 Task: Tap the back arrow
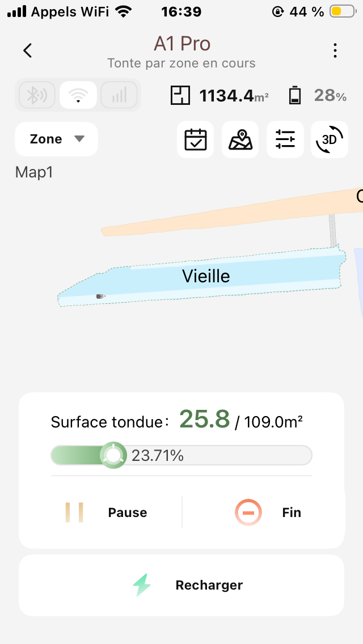(x=27, y=50)
